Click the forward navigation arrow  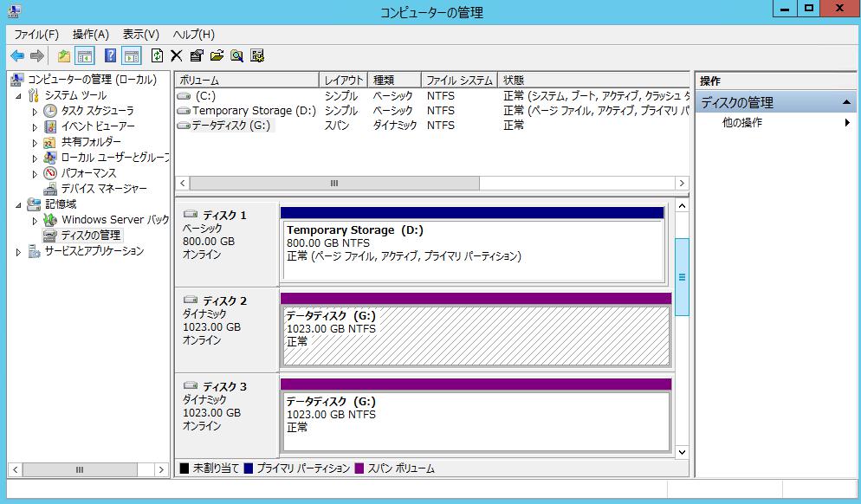click(35, 55)
